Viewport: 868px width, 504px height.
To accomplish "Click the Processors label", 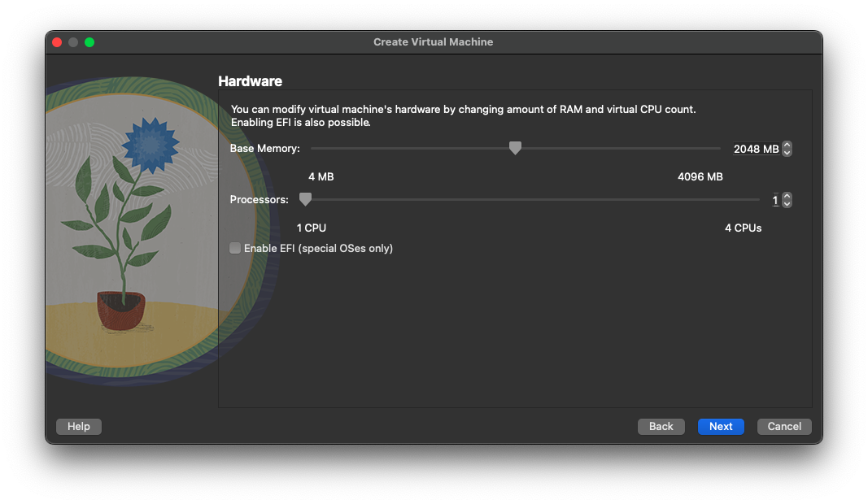I will pos(259,200).
